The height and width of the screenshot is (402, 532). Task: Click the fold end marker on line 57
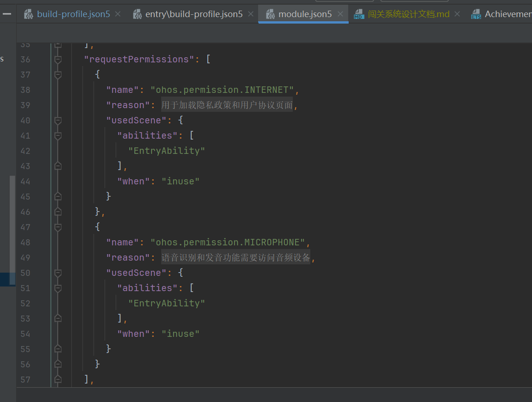[58, 379]
